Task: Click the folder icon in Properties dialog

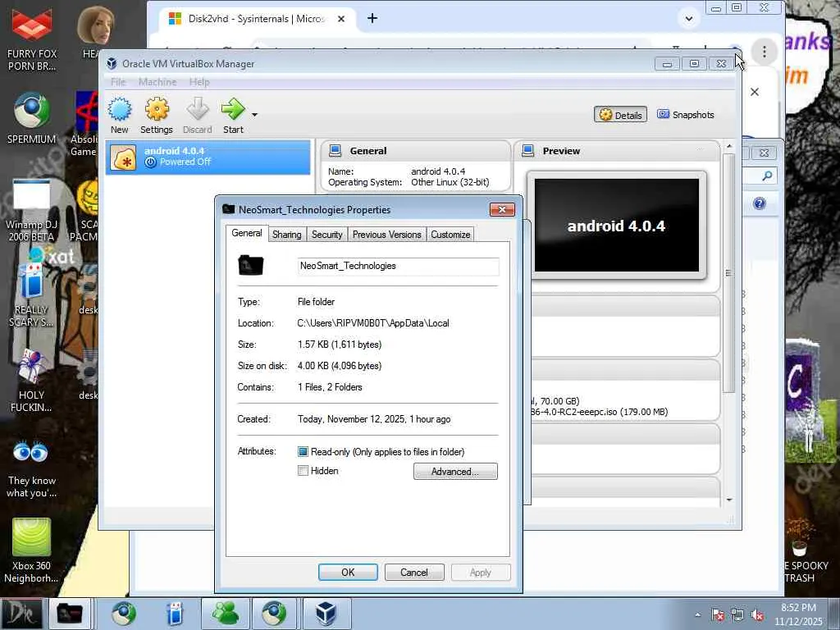Action: pos(251,265)
